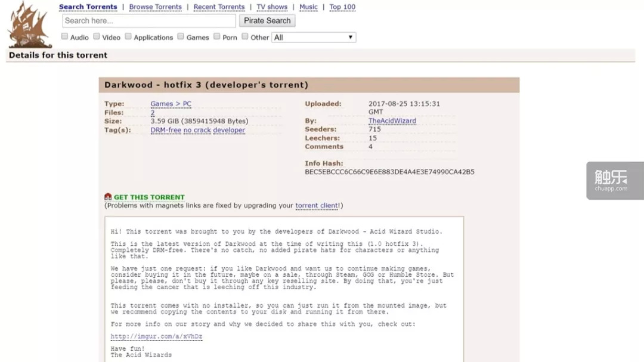Click the Details for this torrent heading
The width and height of the screenshot is (644, 362).
pyautogui.click(x=58, y=55)
